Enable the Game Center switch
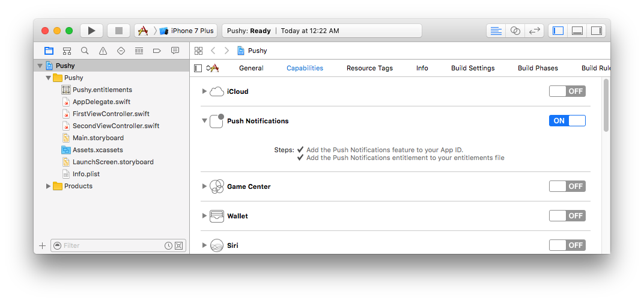644x302 pixels. 567,186
